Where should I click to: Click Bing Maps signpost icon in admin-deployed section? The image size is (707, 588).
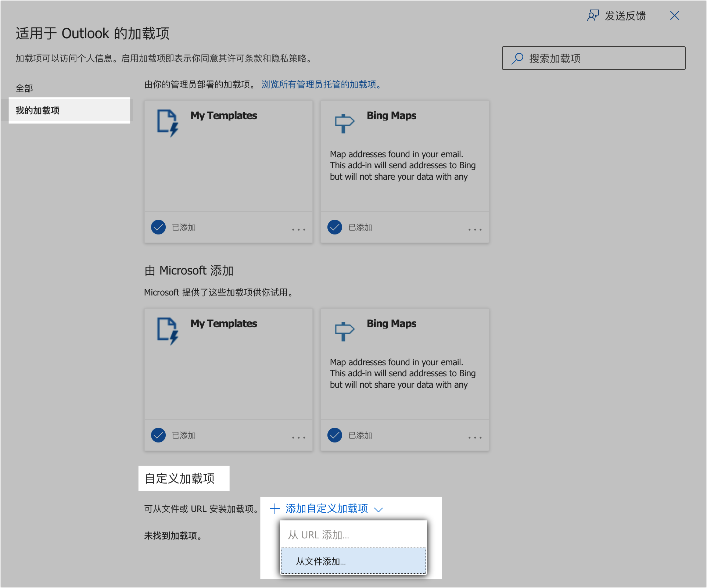pos(344,123)
